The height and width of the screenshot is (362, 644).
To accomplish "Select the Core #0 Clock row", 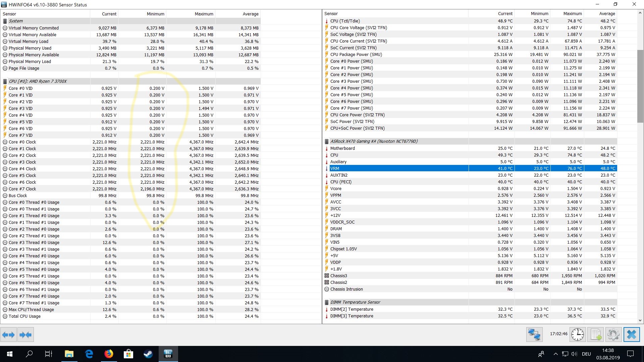I will pyautogui.click(x=22, y=142).
